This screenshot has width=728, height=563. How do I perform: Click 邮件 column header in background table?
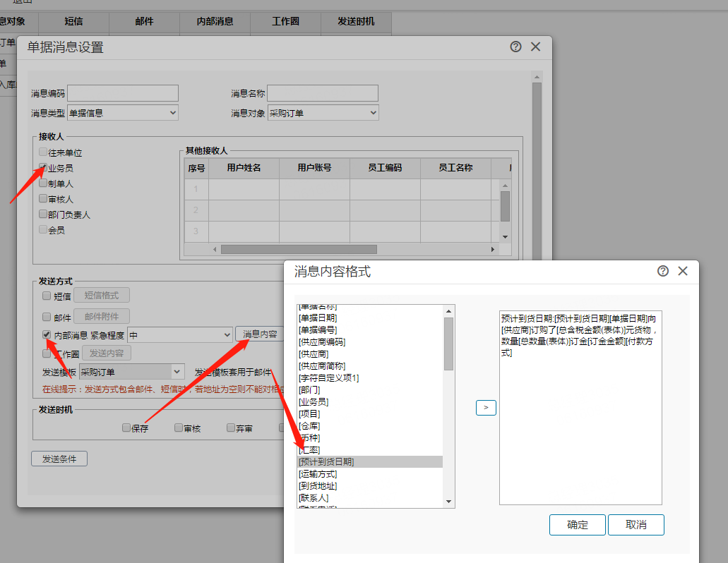[144, 21]
